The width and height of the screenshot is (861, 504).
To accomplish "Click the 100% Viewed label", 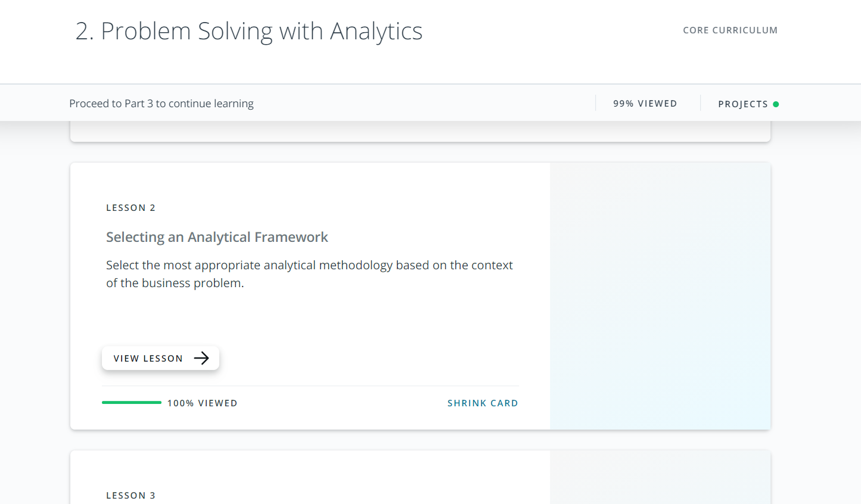I will [x=202, y=403].
